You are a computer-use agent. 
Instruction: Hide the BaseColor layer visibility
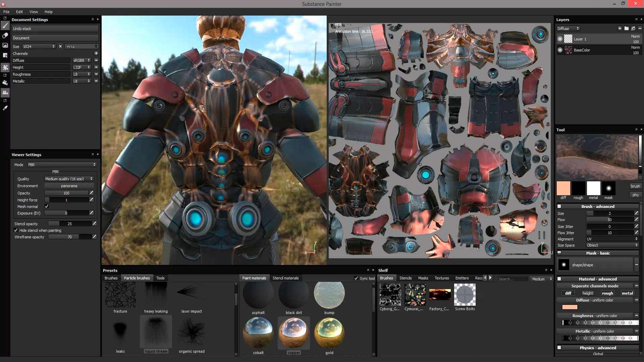pos(560,50)
